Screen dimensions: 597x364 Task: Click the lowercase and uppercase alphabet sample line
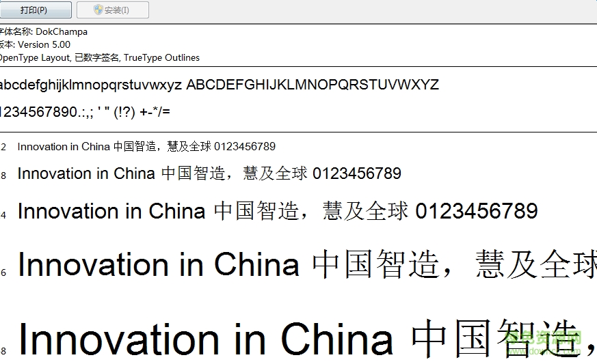tap(220, 85)
